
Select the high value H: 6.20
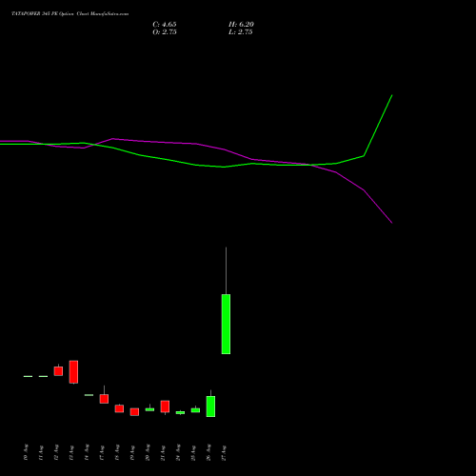[241, 25]
